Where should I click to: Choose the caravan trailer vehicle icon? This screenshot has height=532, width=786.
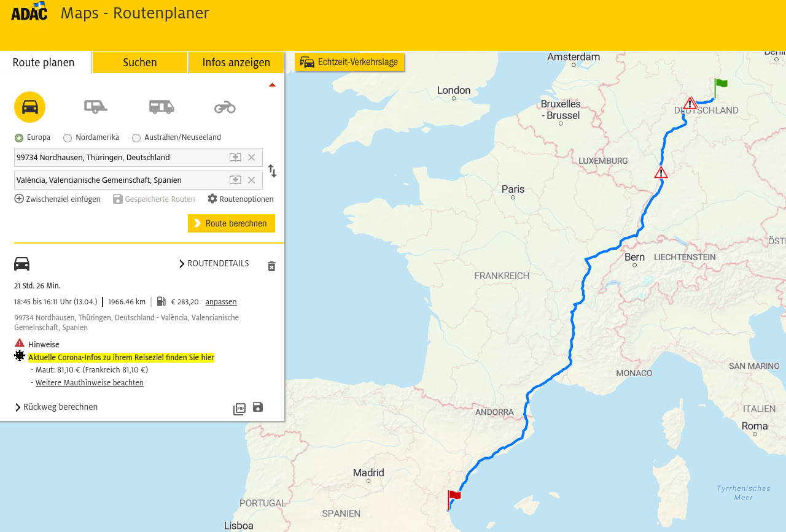[96, 107]
